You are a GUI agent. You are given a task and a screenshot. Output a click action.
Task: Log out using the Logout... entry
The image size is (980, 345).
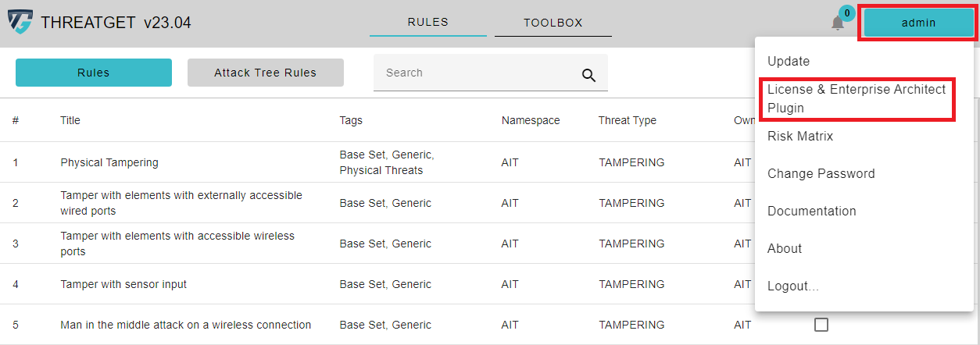[792, 286]
